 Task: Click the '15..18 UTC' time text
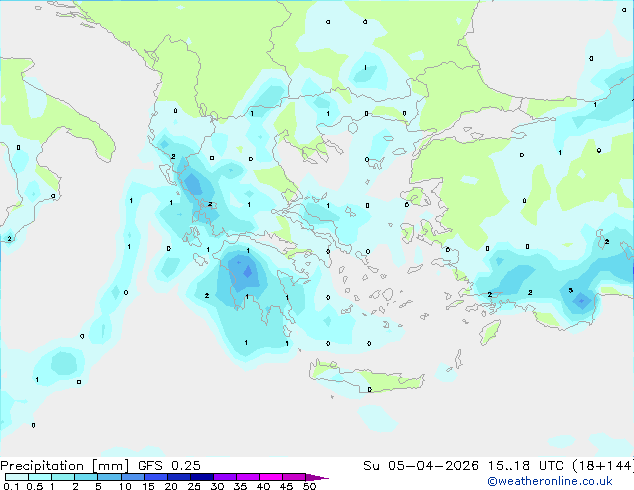pos(525,466)
